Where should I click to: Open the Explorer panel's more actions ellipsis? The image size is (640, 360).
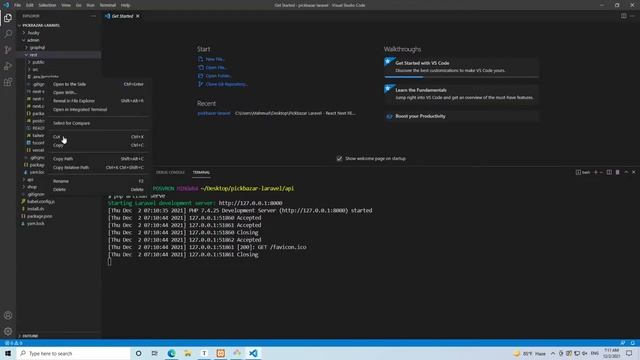[93, 16]
